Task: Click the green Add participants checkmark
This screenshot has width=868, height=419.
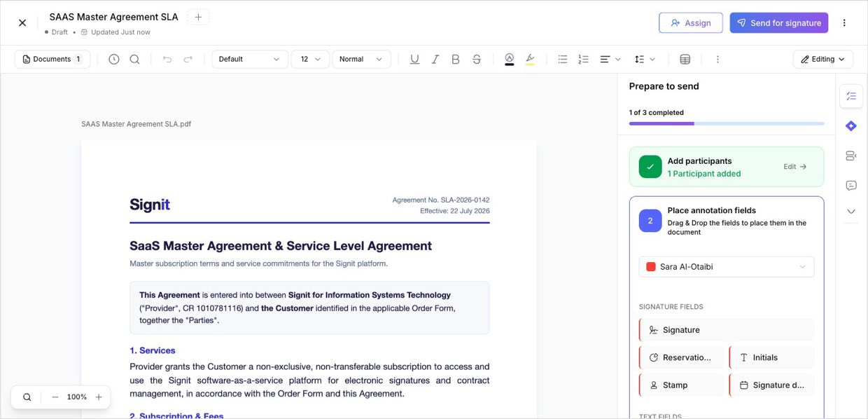Action: click(x=650, y=167)
